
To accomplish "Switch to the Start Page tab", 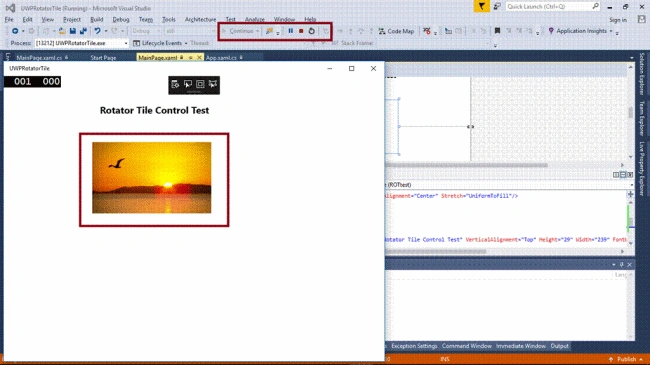I will pos(103,58).
